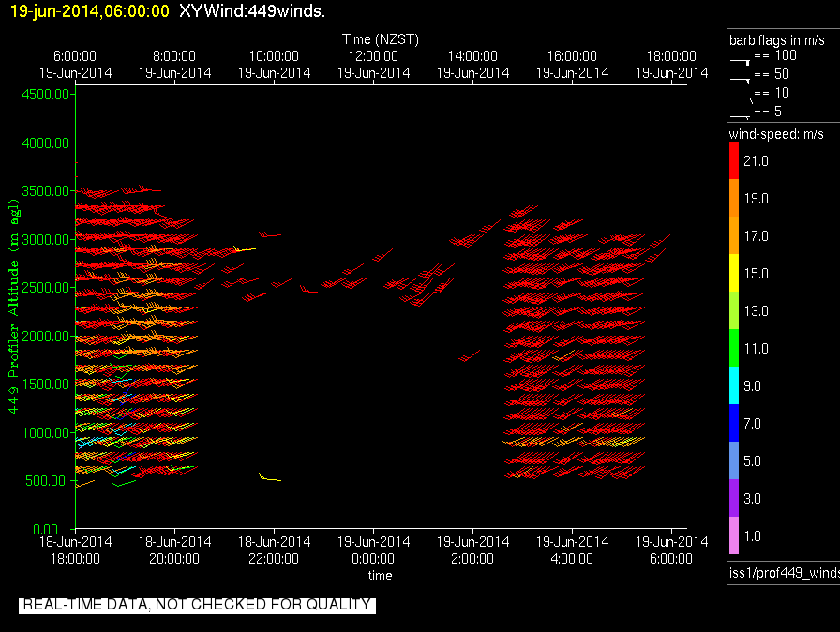Click the == 5 barb legend value
The width and height of the screenshot is (840, 632).
(x=768, y=112)
